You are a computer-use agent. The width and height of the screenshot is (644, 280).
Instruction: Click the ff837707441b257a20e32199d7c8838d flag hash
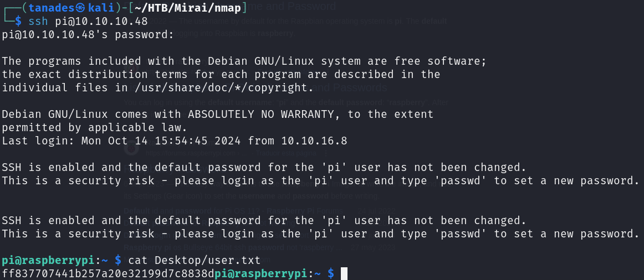pyautogui.click(x=108, y=273)
